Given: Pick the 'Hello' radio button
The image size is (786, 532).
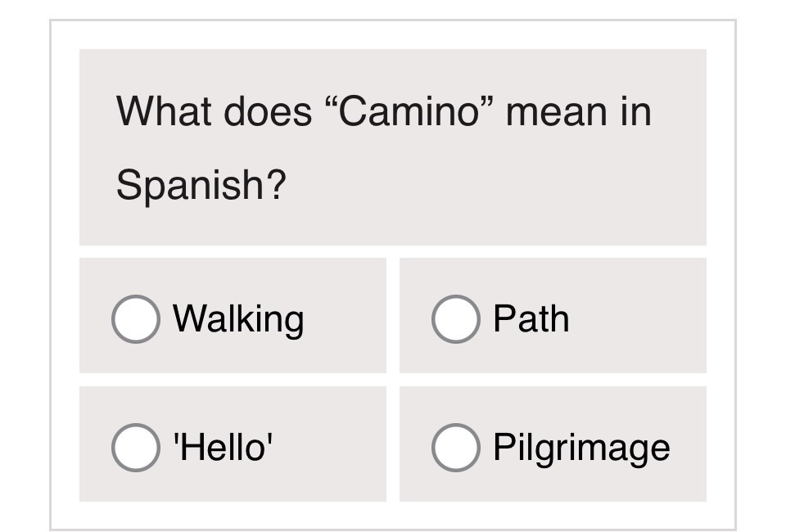Looking at the screenshot, I should pos(135,447).
